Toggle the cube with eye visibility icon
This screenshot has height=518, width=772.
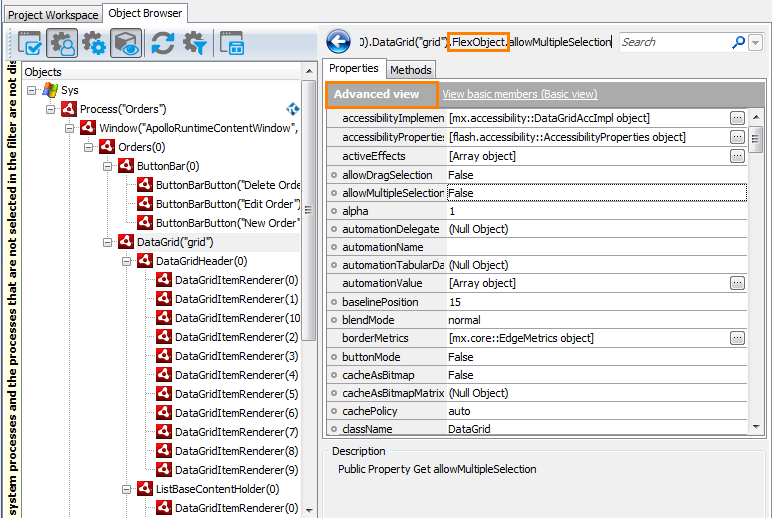[x=126, y=44]
